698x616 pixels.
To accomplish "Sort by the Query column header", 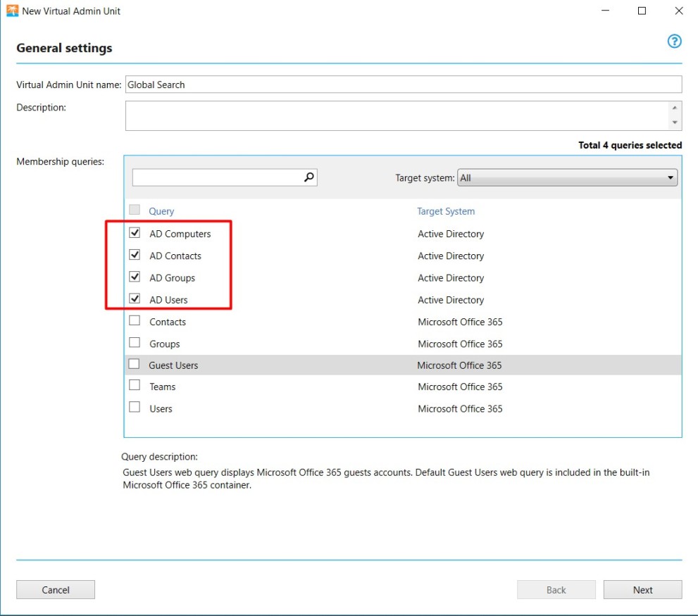I will click(161, 211).
